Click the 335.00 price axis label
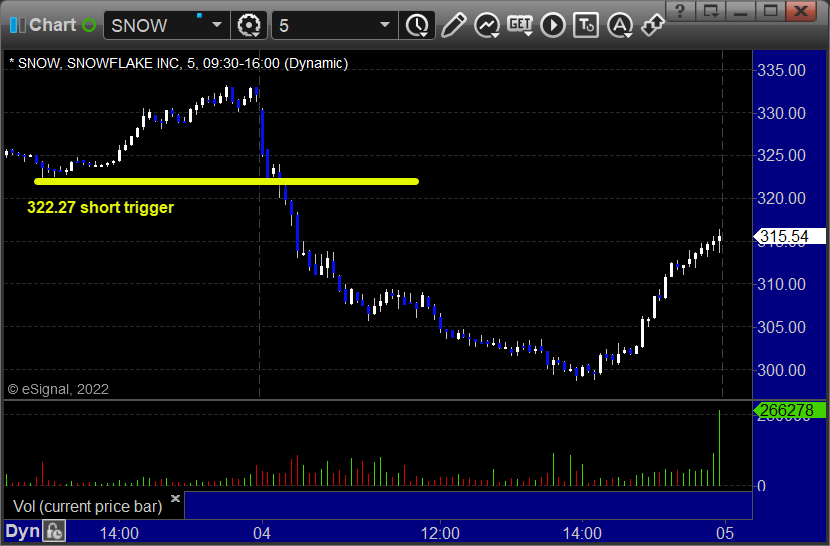The width and height of the screenshot is (830, 546). tap(781, 70)
